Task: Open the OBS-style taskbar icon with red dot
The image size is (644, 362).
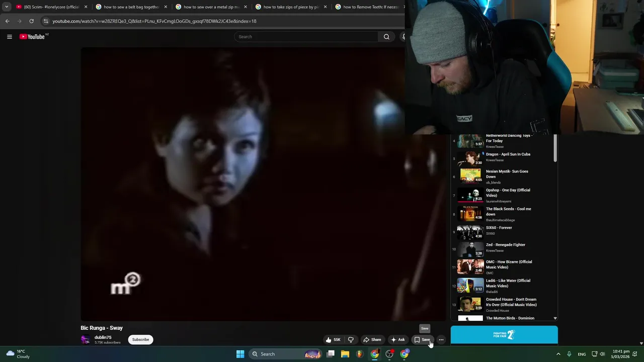Action: [389, 354]
